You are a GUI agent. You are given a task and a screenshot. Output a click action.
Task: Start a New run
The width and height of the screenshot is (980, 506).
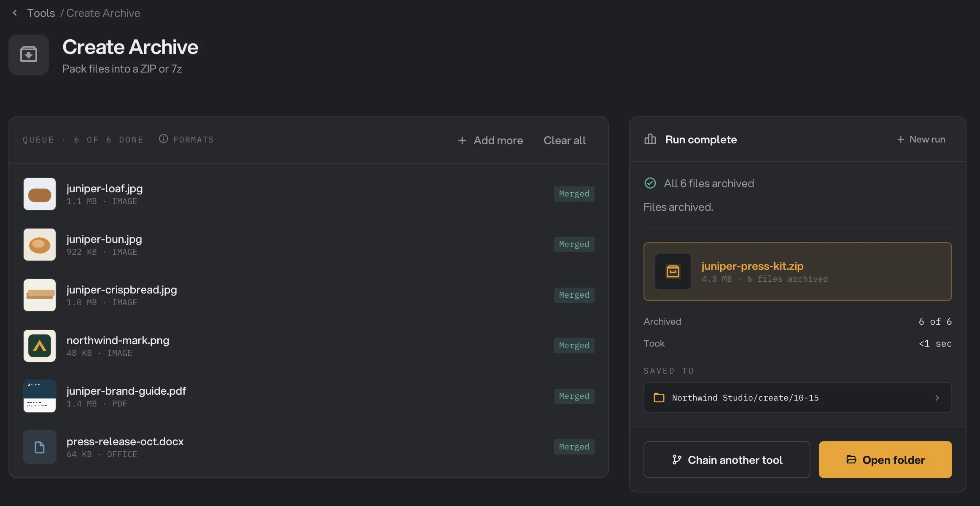coord(921,139)
